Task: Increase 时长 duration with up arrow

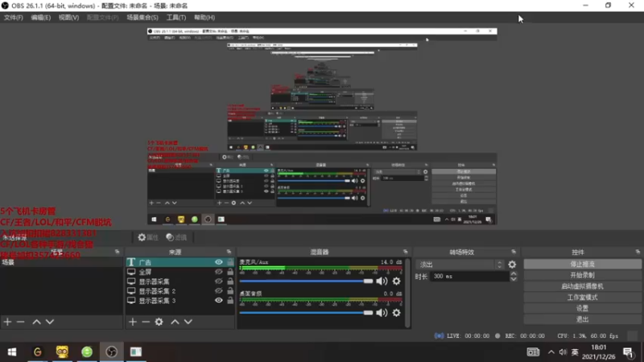Action: (514, 274)
